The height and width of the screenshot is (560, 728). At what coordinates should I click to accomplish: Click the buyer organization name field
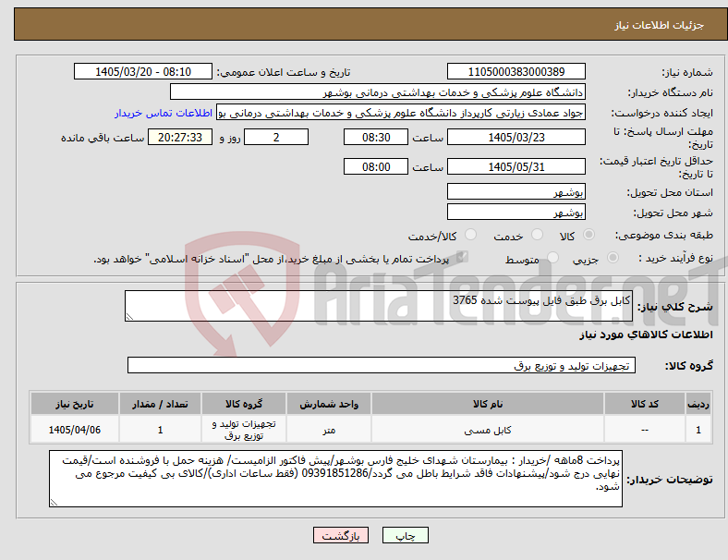(x=378, y=91)
